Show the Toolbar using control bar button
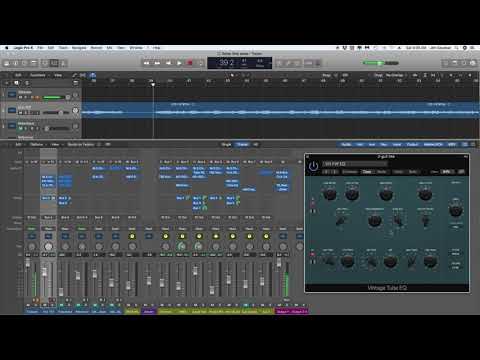Screen dimensions: 480x360 [x=34, y=63]
